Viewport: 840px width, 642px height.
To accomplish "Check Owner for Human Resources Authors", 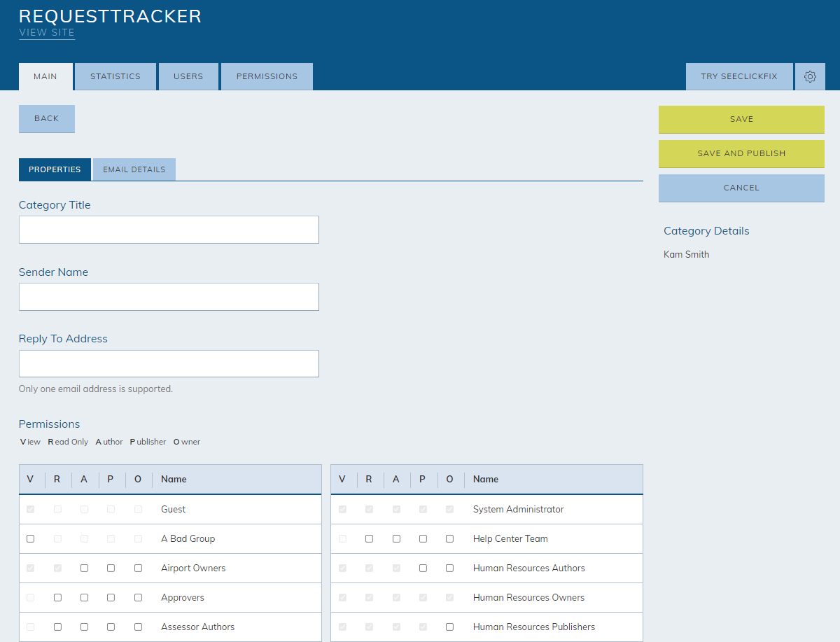I will click(x=449, y=568).
